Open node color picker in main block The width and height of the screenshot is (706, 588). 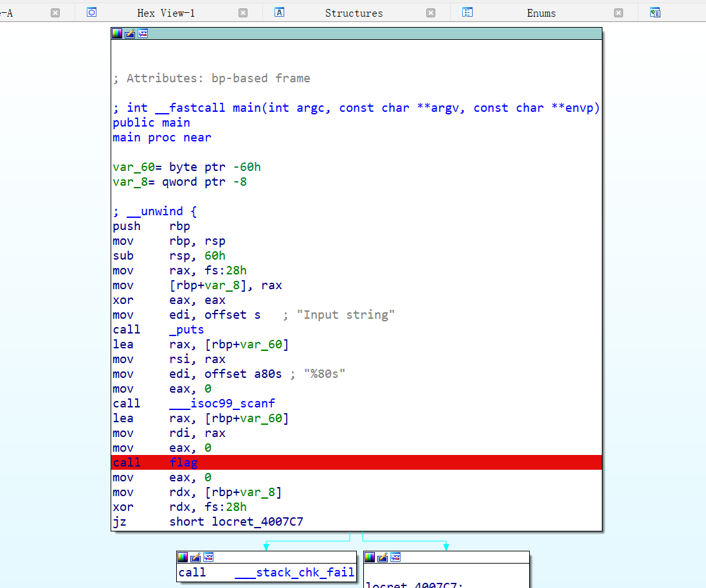pyautogui.click(x=117, y=33)
